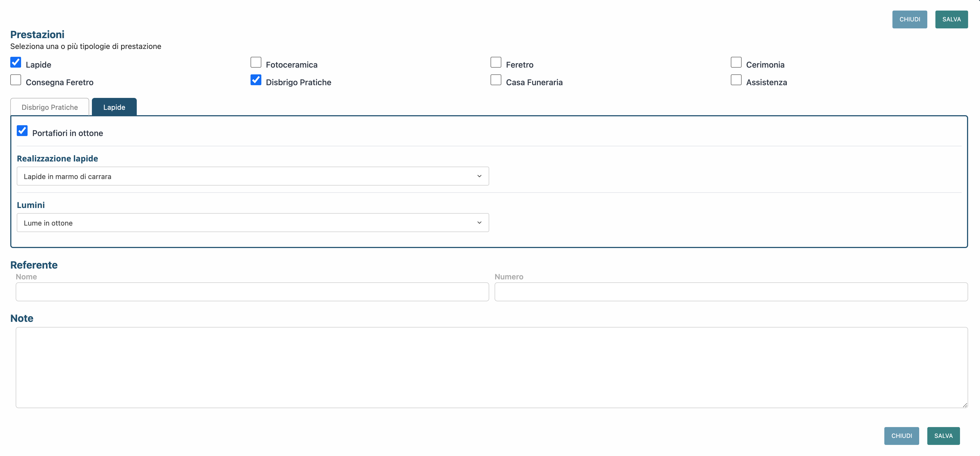Viewport: 980px width, 456px height.
Task: Click the Referente Nome input field
Action: pyautogui.click(x=252, y=292)
